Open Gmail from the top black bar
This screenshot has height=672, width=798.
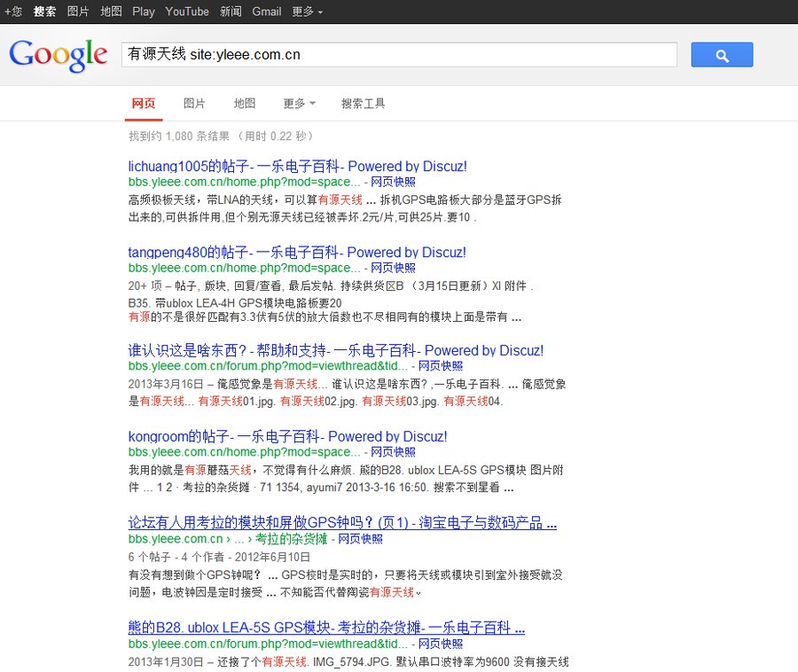268,12
